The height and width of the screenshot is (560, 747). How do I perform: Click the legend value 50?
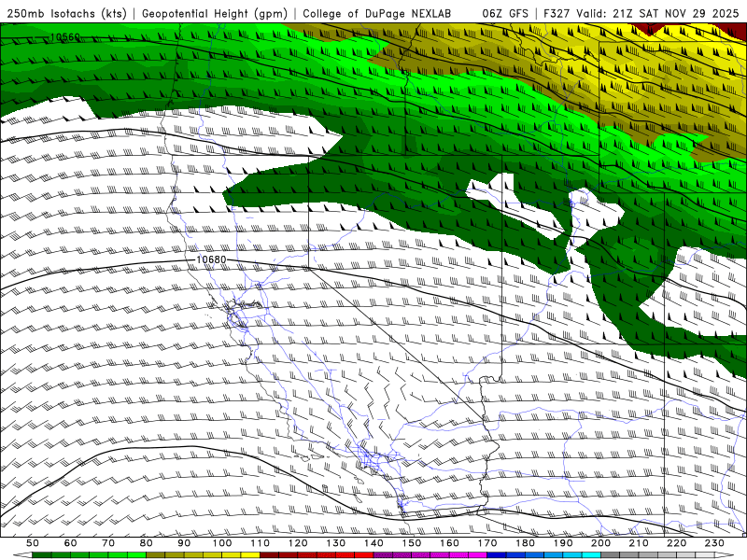click(x=33, y=543)
